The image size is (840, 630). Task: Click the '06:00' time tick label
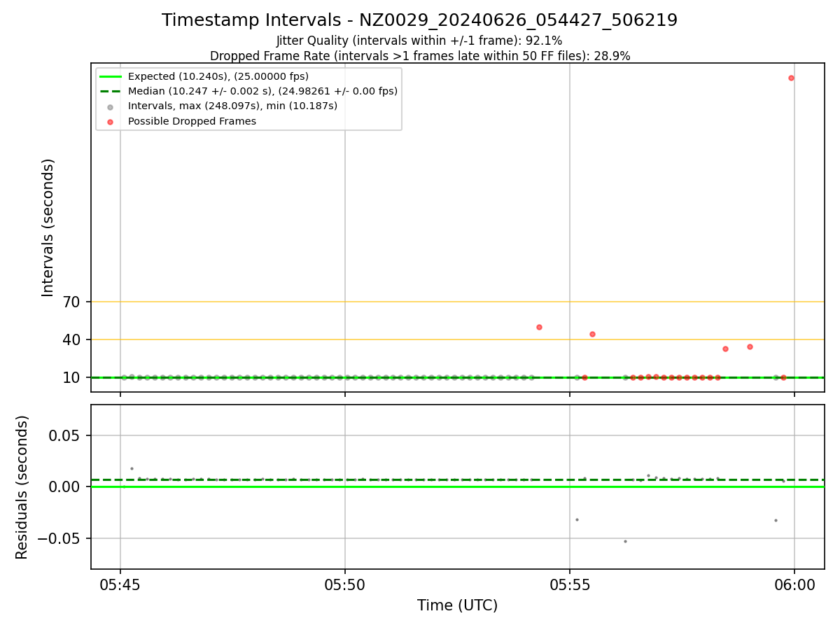794,584
